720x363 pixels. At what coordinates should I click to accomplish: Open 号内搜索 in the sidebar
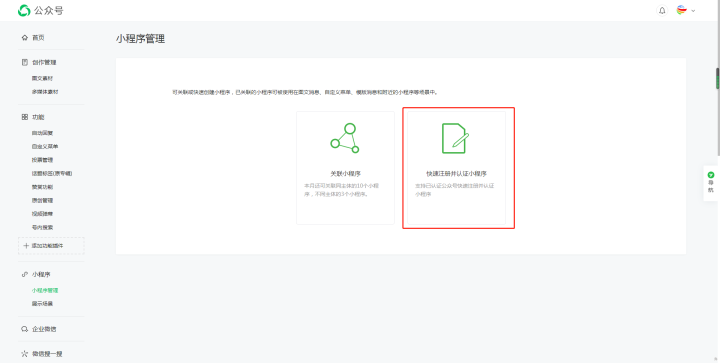point(42,227)
